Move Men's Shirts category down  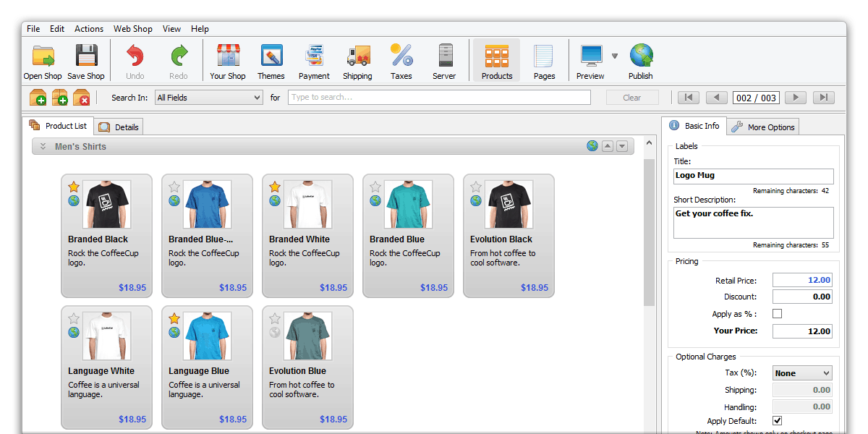[621, 146]
